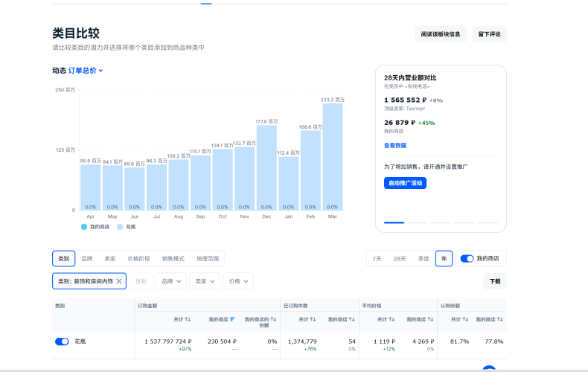This screenshot has height=372, width=588.
Task: Click the 启动推广活动 button
Action: click(x=405, y=183)
